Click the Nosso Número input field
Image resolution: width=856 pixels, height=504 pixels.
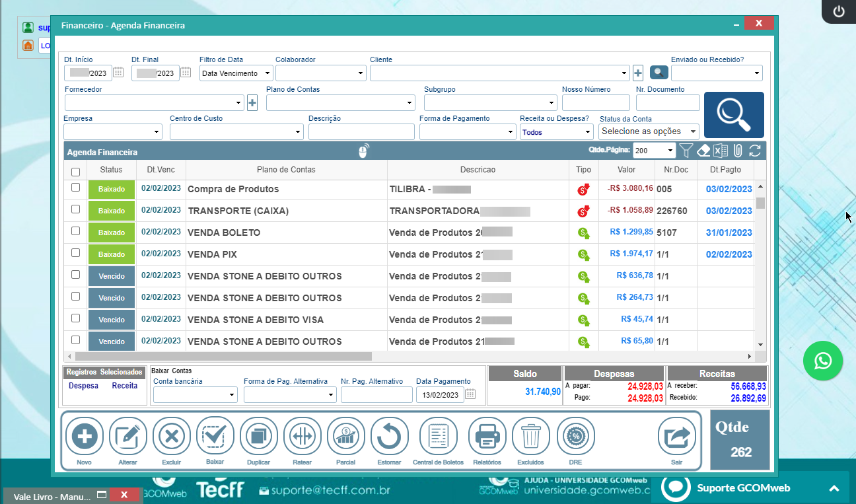point(596,102)
